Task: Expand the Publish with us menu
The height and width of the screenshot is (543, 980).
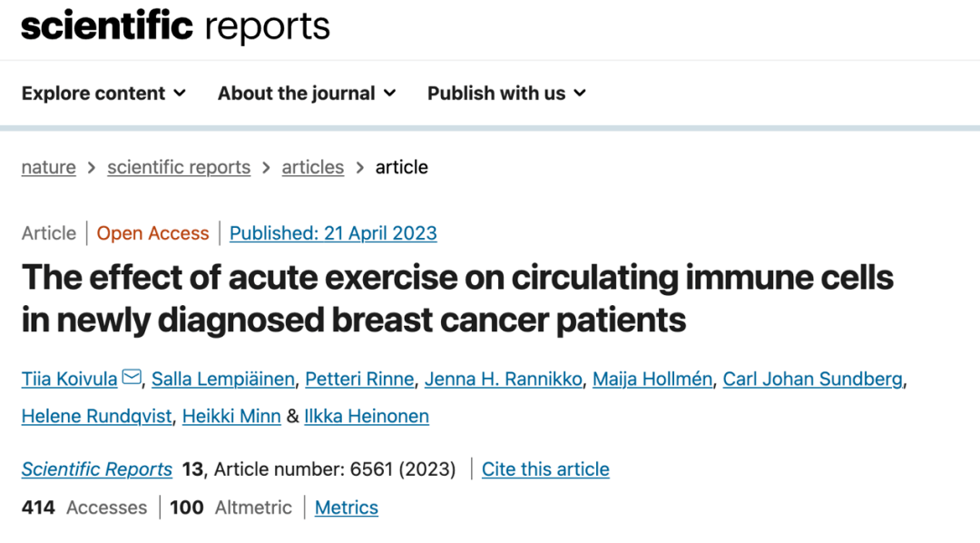Action: coord(506,94)
